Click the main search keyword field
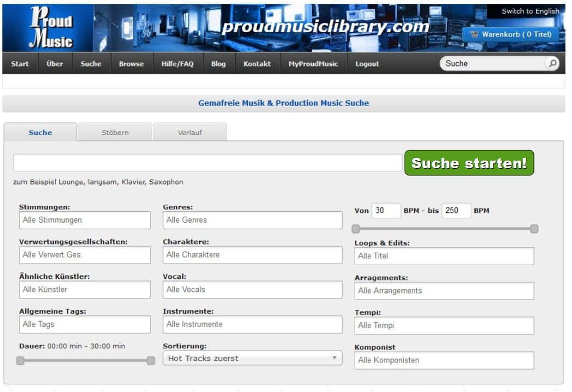 point(208,163)
